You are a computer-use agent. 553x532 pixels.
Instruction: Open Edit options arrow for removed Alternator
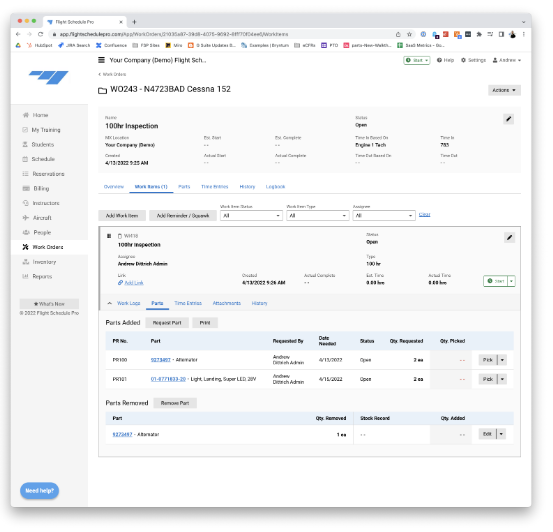point(501,434)
